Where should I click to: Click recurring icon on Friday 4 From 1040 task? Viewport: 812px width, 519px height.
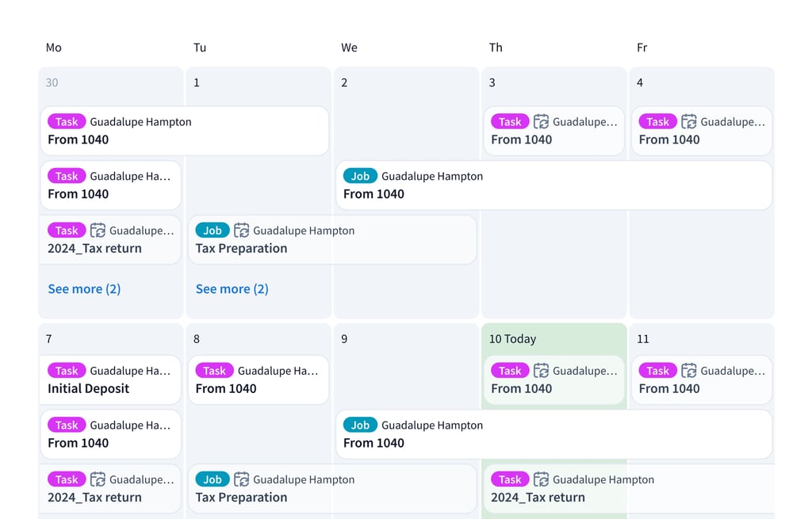689,121
